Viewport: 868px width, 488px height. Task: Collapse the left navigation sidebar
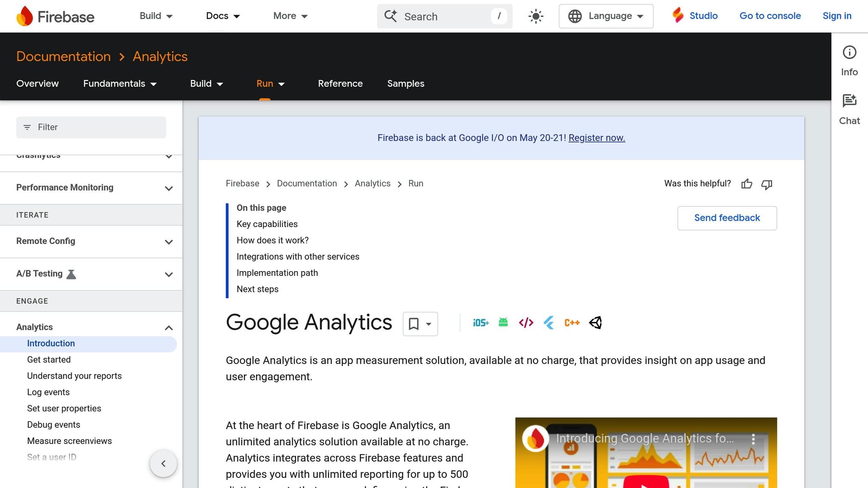[163, 463]
